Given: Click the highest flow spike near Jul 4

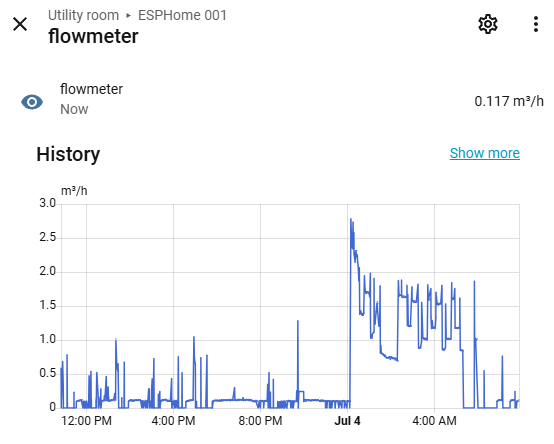Looking at the screenshot, I should (x=351, y=219).
